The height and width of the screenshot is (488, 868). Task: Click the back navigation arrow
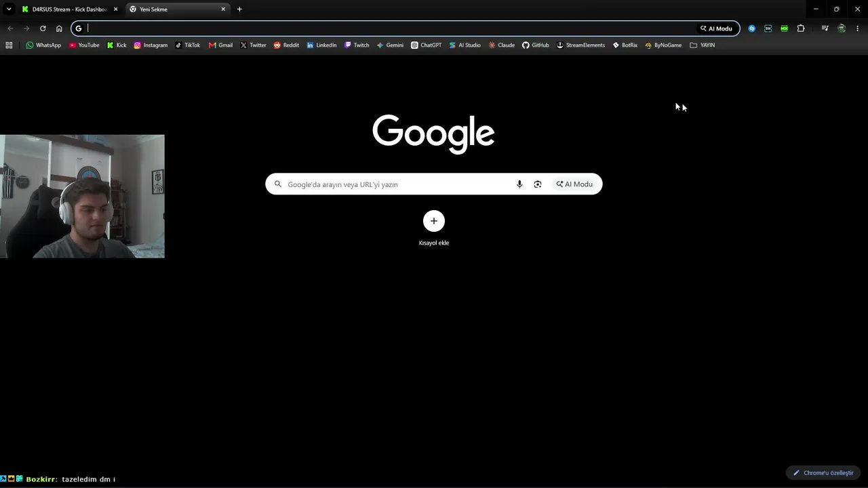tap(10, 28)
